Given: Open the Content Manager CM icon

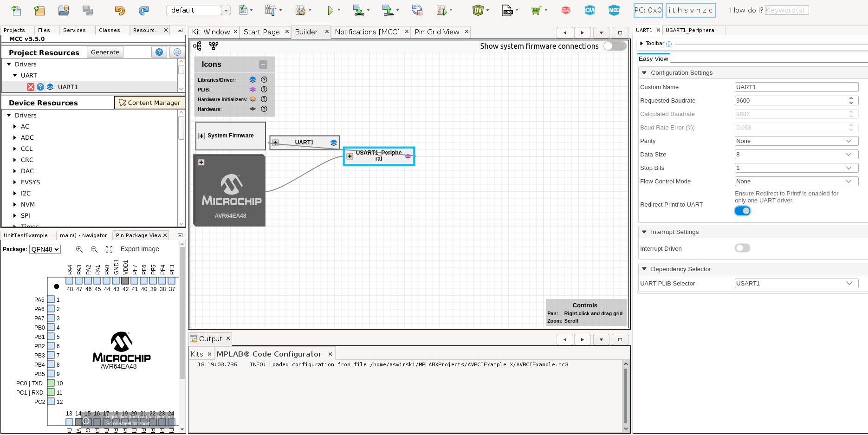Looking at the screenshot, I should (x=590, y=10).
